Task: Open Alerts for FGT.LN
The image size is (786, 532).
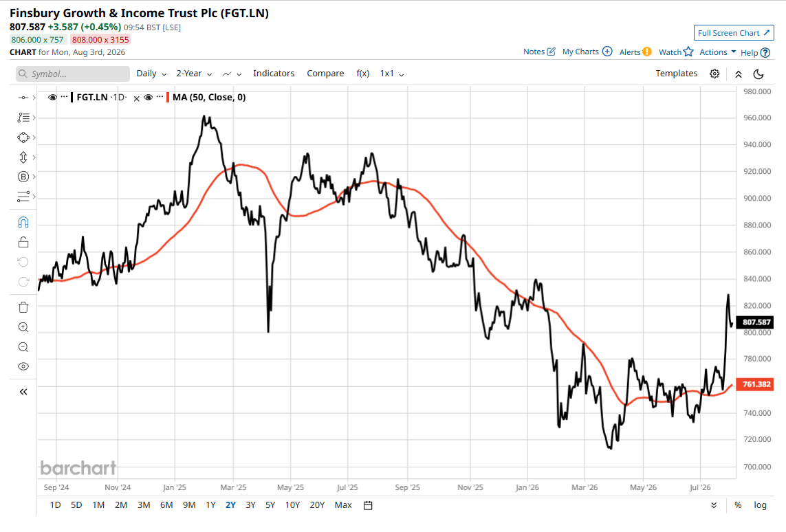Action: pos(635,52)
